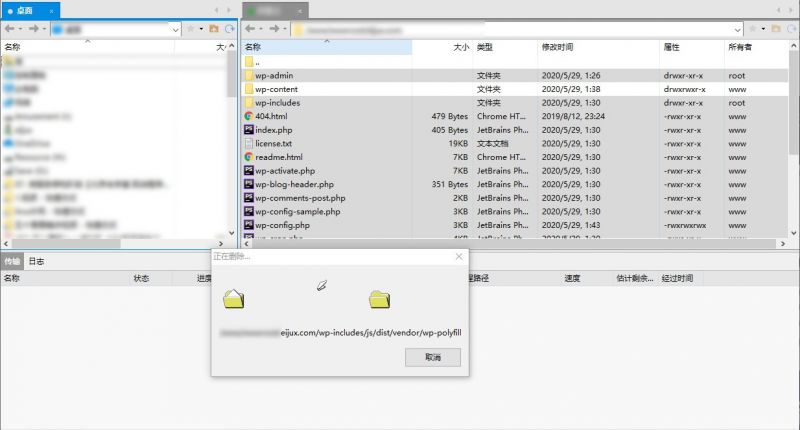Open local forward button history arrow
Viewport: 800px width, 430px height.
tap(44, 29)
